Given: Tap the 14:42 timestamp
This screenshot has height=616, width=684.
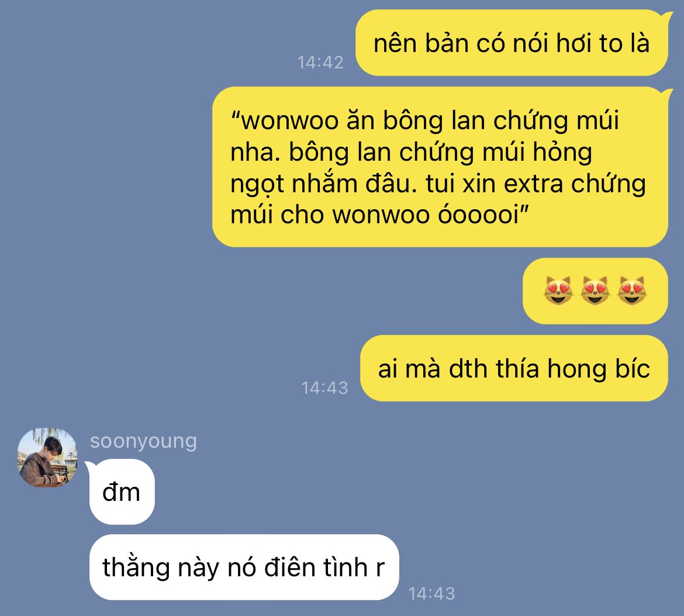Looking at the screenshot, I should click(x=320, y=63).
